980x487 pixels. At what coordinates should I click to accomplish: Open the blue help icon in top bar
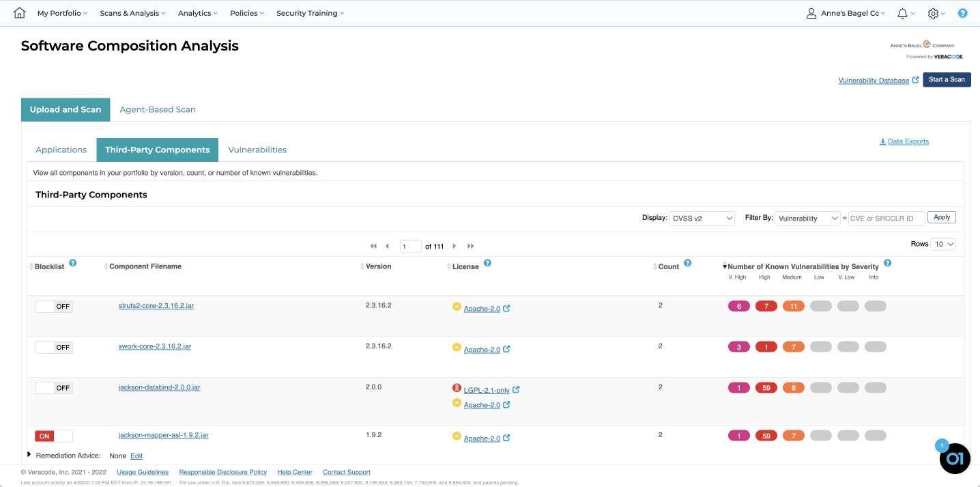coord(962,13)
